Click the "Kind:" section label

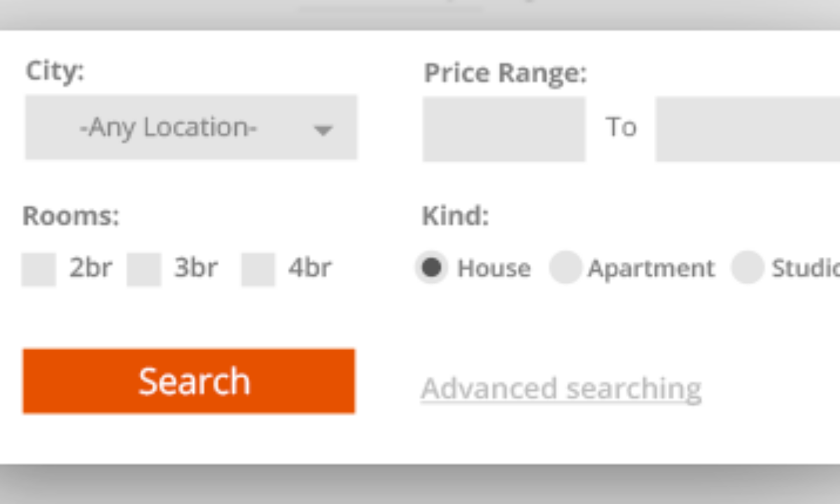(x=455, y=216)
